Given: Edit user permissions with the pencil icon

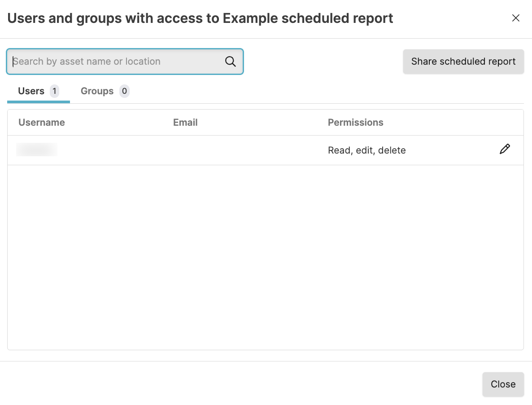Looking at the screenshot, I should [x=505, y=150].
